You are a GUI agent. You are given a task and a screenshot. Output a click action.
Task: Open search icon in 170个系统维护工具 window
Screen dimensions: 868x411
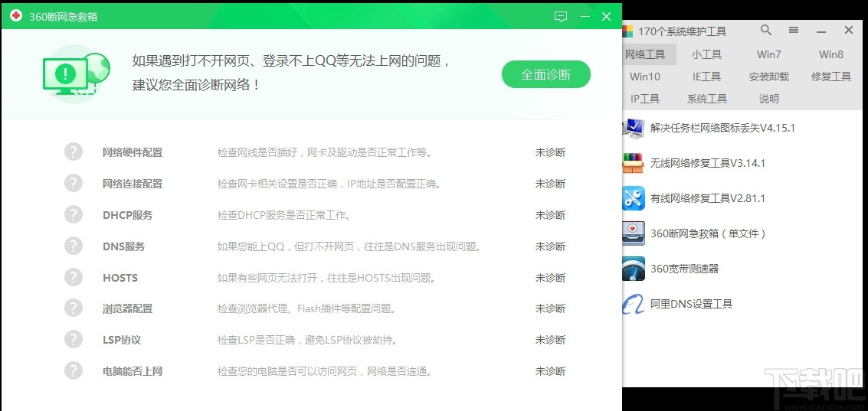click(766, 30)
